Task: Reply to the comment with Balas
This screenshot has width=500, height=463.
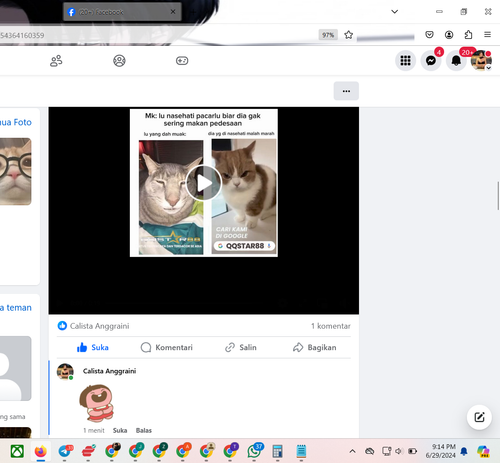Action: tap(144, 430)
